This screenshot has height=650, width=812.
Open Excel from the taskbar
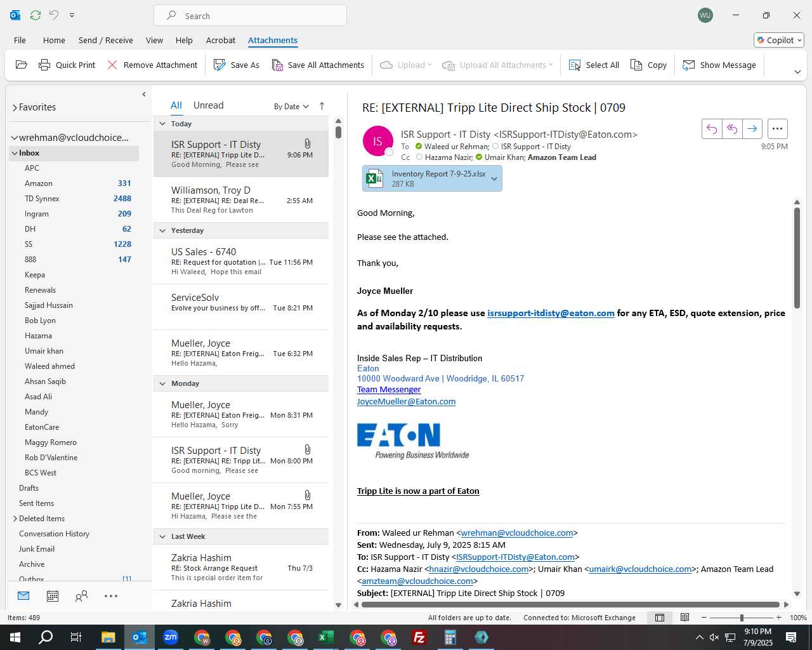coord(326,637)
